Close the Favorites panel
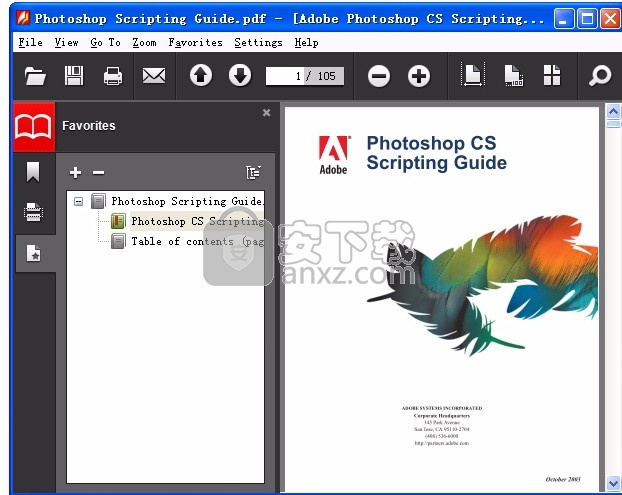The image size is (622, 495). (267, 113)
